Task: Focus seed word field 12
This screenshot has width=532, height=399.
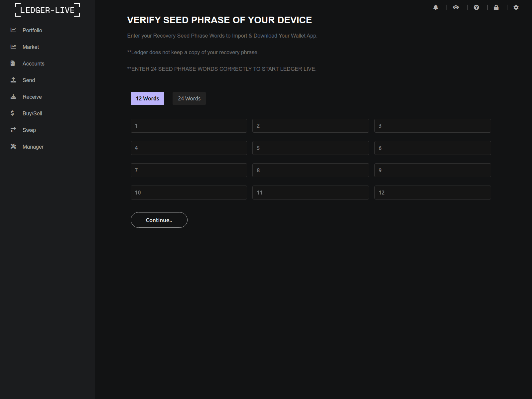Action: pos(433,193)
